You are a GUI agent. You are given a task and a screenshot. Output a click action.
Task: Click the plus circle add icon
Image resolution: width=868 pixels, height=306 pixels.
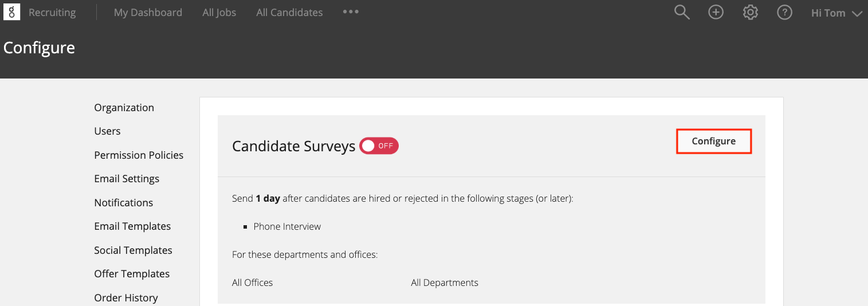716,12
